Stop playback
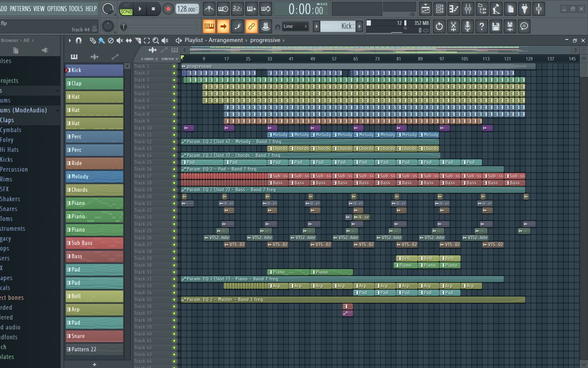This screenshot has width=588, height=368. tap(153, 9)
